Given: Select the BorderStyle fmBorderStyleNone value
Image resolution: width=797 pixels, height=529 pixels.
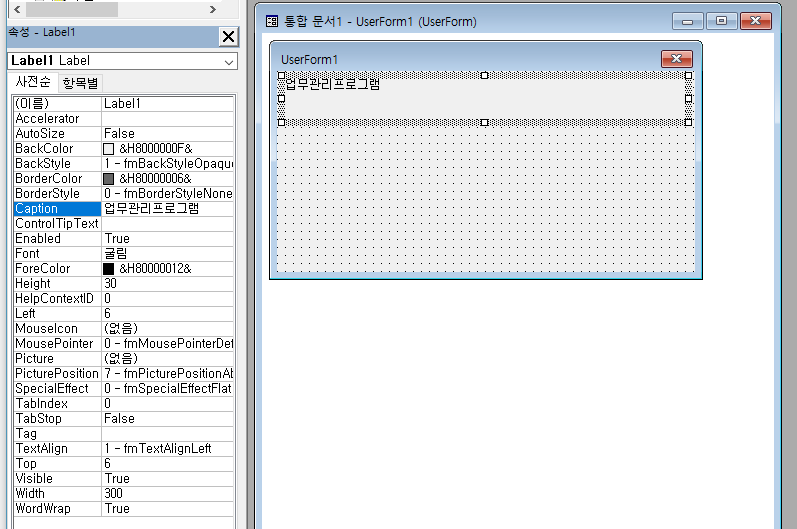Looking at the screenshot, I should 168,194.
